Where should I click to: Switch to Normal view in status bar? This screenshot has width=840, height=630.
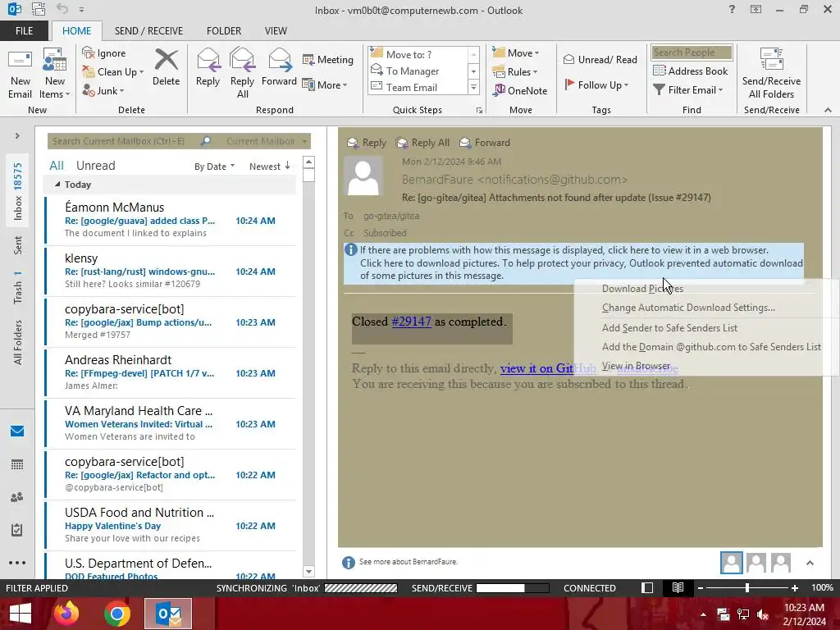647,587
